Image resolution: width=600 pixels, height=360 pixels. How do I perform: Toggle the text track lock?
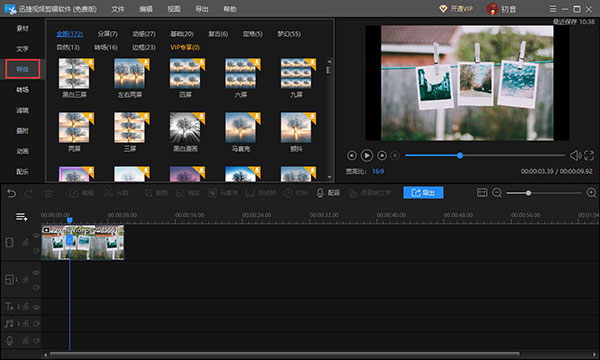25,306
